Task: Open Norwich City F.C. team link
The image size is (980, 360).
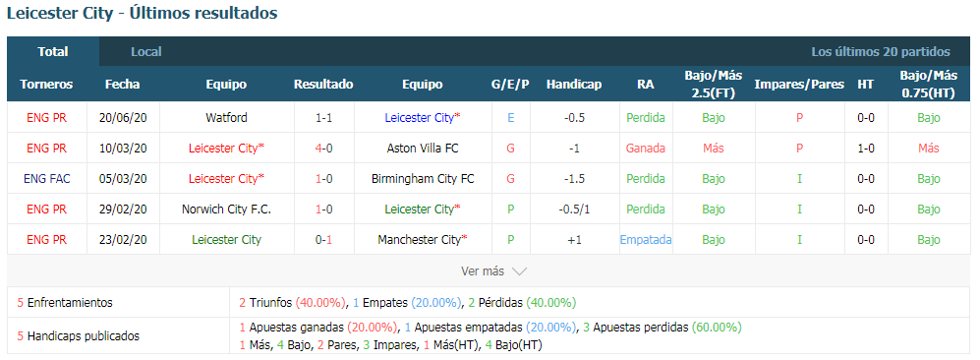Action: click(226, 210)
